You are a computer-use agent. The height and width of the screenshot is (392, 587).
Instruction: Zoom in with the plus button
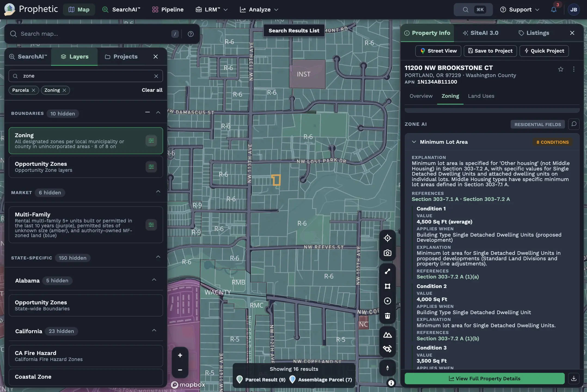[x=180, y=355]
